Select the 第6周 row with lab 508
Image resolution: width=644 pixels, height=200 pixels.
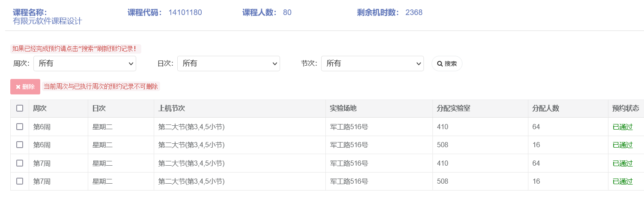(20, 145)
